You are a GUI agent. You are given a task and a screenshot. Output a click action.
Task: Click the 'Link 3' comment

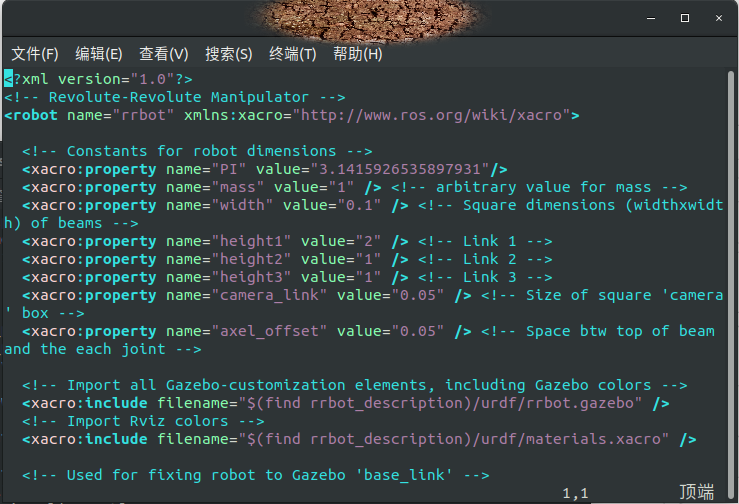click(485, 277)
